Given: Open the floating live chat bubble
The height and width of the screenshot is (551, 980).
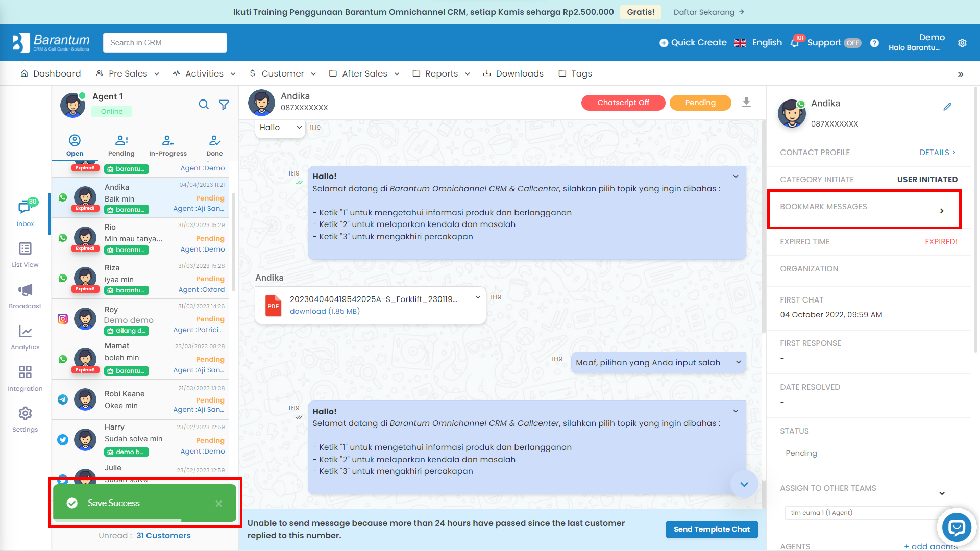Looking at the screenshot, I should [957, 527].
